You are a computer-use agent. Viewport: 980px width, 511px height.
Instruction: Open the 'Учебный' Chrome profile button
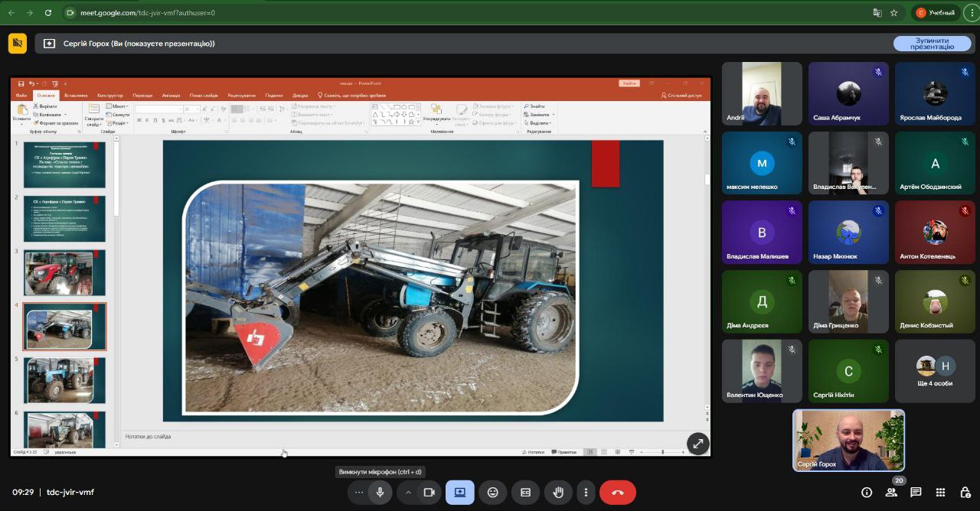[x=935, y=13]
